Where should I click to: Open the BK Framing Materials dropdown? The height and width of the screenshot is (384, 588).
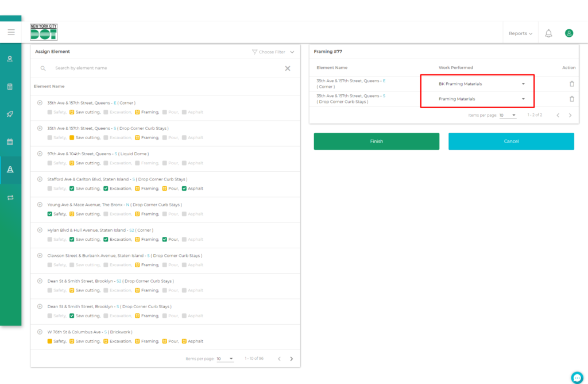pos(482,84)
